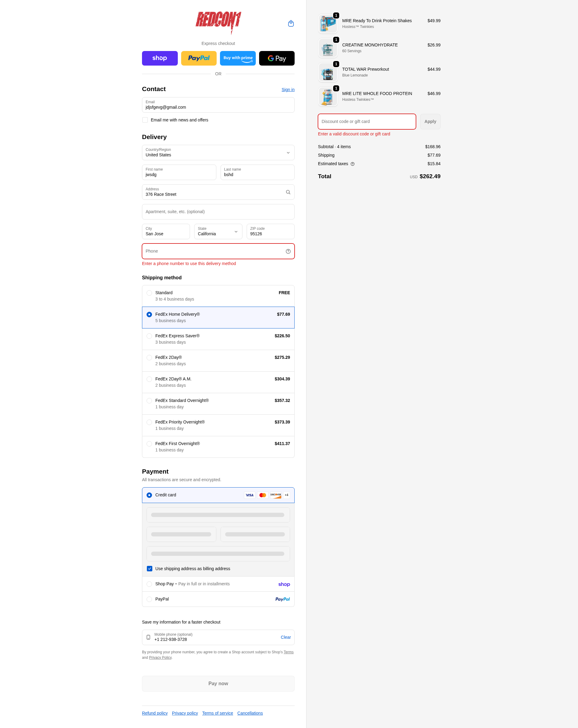Click the phone field help icon
This screenshot has height=728, width=578.
pyautogui.click(x=288, y=251)
